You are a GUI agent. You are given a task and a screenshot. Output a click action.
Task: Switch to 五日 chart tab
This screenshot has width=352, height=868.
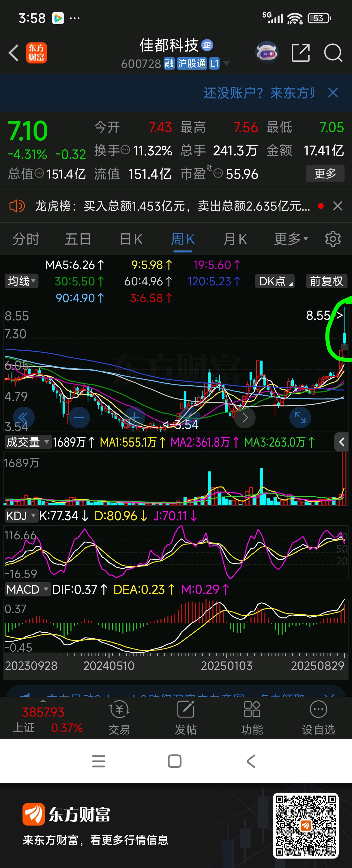pyautogui.click(x=78, y=239)
